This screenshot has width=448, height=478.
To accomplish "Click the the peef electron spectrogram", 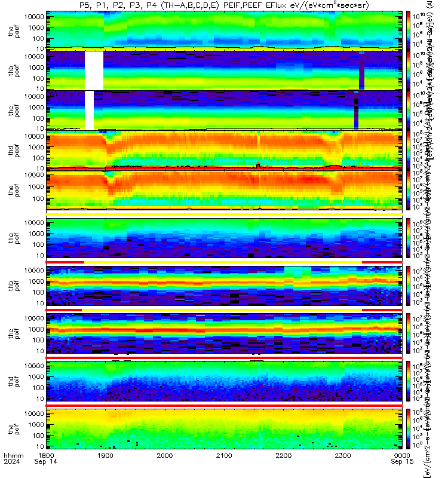I will click(224, 190).
